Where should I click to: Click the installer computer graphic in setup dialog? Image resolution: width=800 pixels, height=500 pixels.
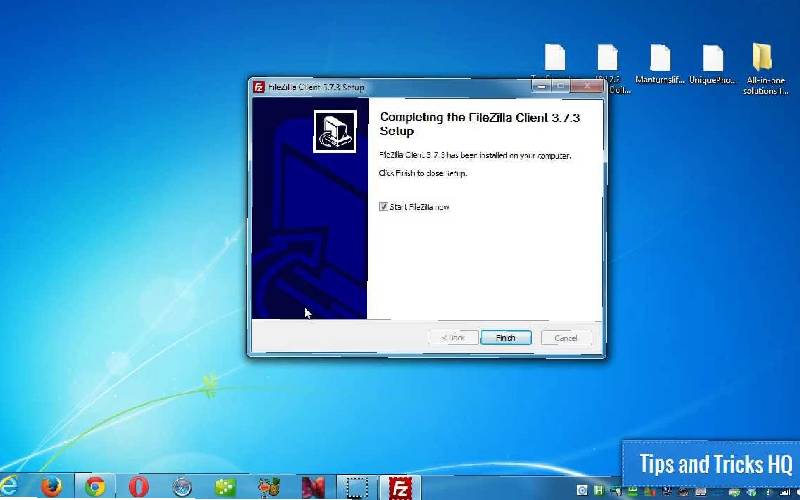pyautogui.click(x=335, y=131)
